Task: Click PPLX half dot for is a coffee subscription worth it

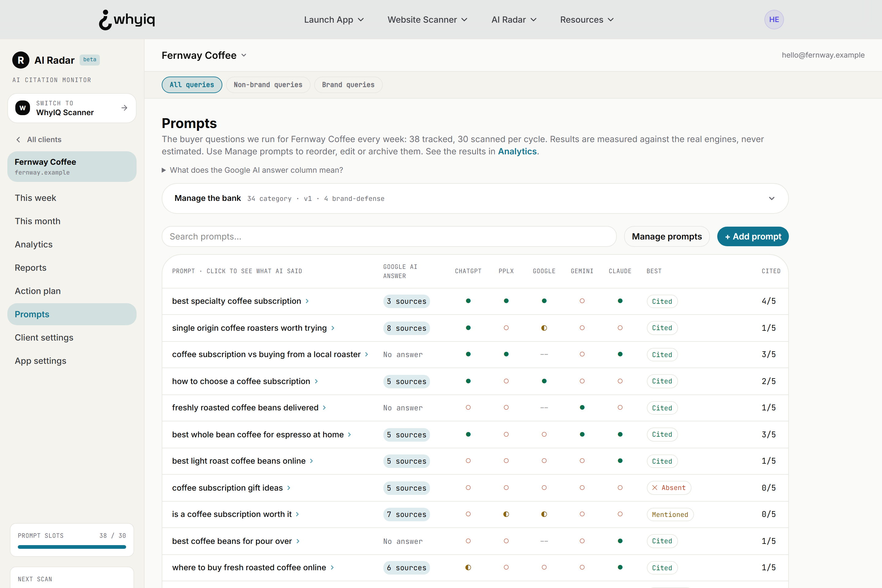Action: coord(506,514)
